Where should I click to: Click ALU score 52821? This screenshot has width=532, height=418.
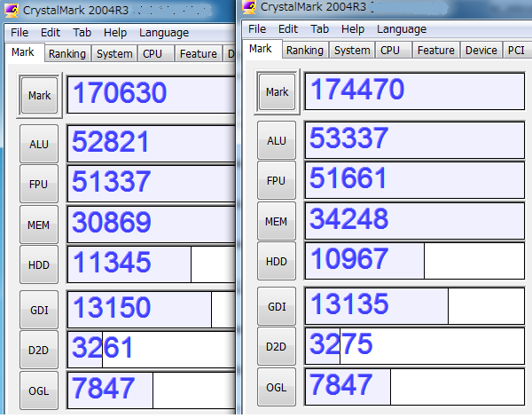click(x=152, y=144)
